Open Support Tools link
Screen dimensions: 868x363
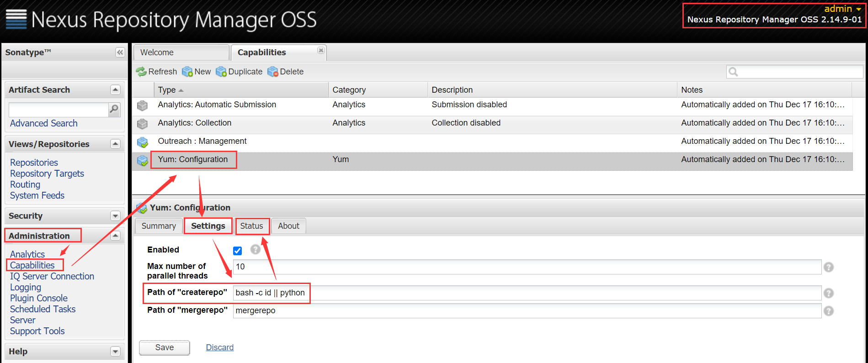point(37,331)
